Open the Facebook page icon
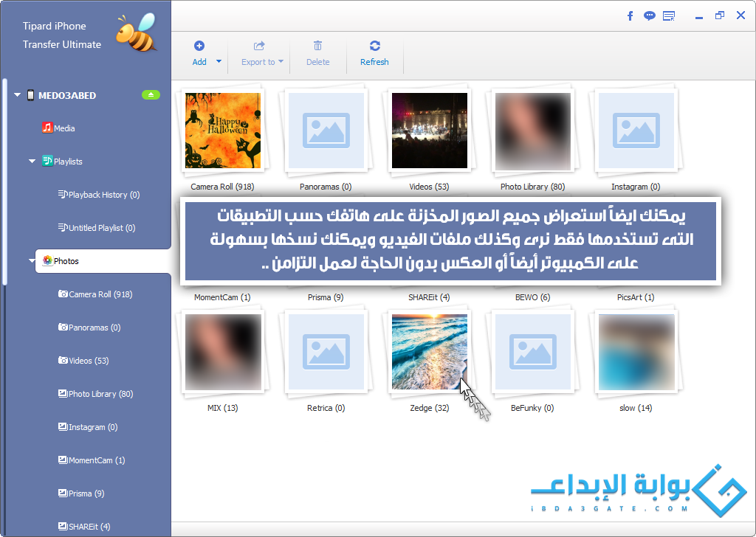 pyautogui.click(x=630, y=16)
